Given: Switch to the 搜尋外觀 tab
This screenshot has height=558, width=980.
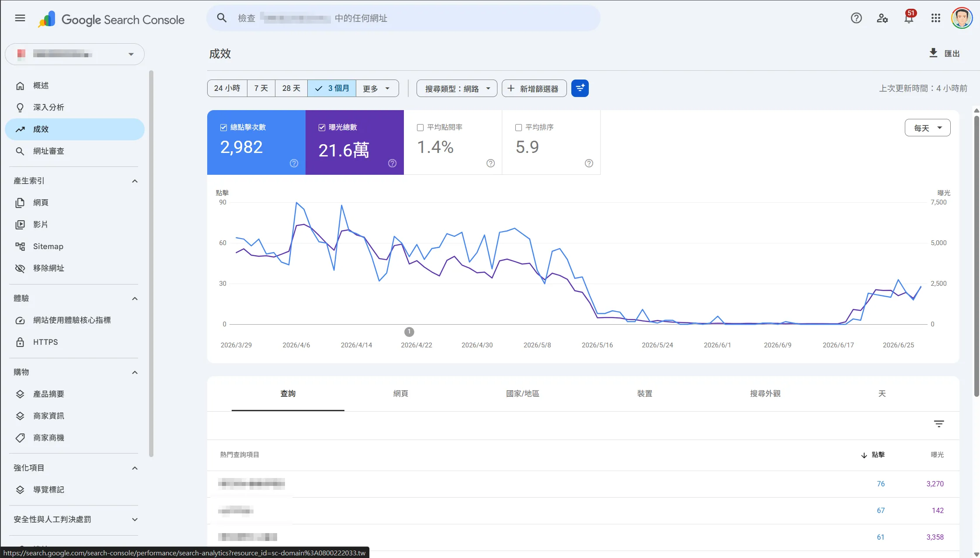Looking at the screenshot, I should tap(765, 394).
